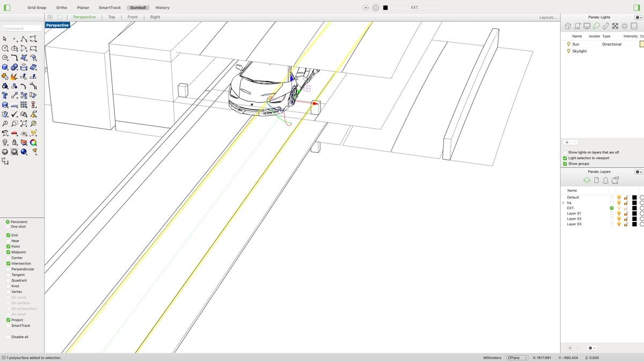The height and width of the screenshot is (362, 644).
Task: Click the Check mark tool
Action: (x=14, y=114)
